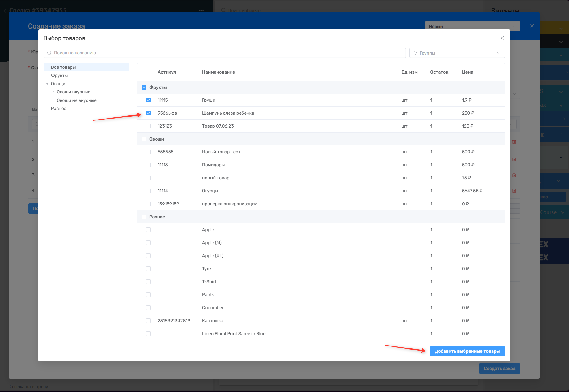Click the Tyre product name

tap(206, 269)
